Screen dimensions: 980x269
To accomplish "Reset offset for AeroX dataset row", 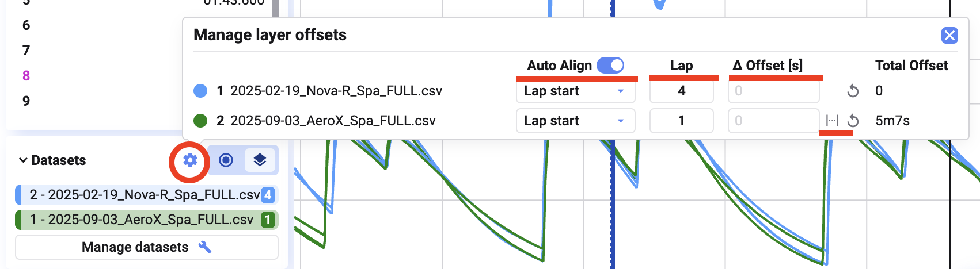I will 853,121.
